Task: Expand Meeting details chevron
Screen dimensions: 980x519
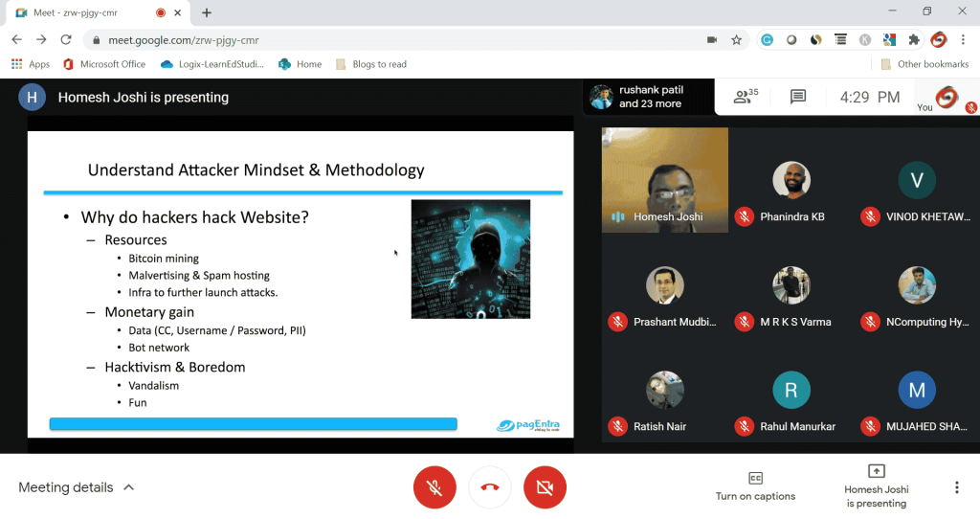Action: pyautogui.click(x=129, y=487)
